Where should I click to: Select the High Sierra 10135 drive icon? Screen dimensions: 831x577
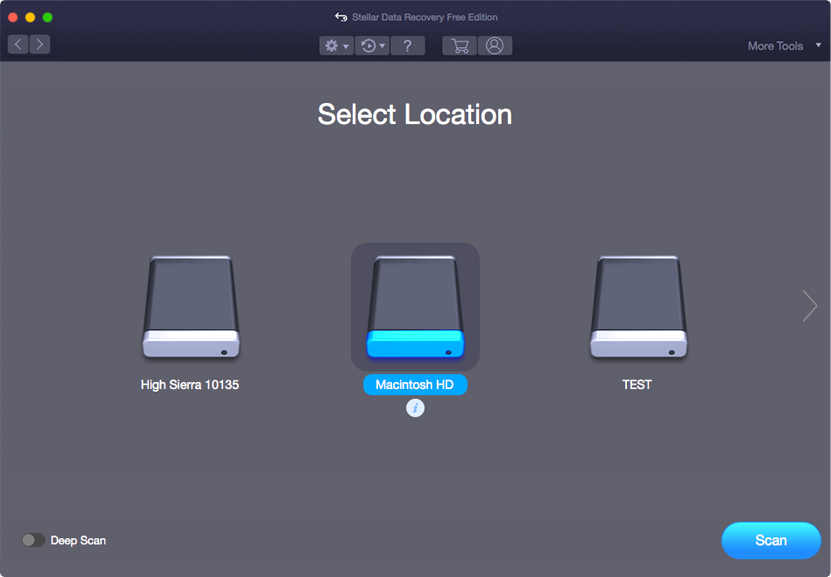coord(191,307)
